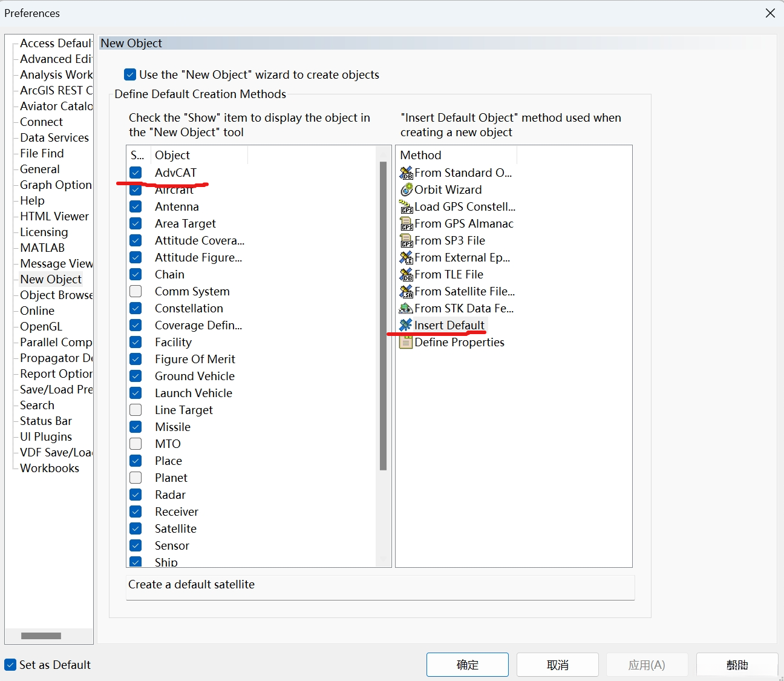
Task: Open the UI Plugins preferences page
Action: (46, 436)
